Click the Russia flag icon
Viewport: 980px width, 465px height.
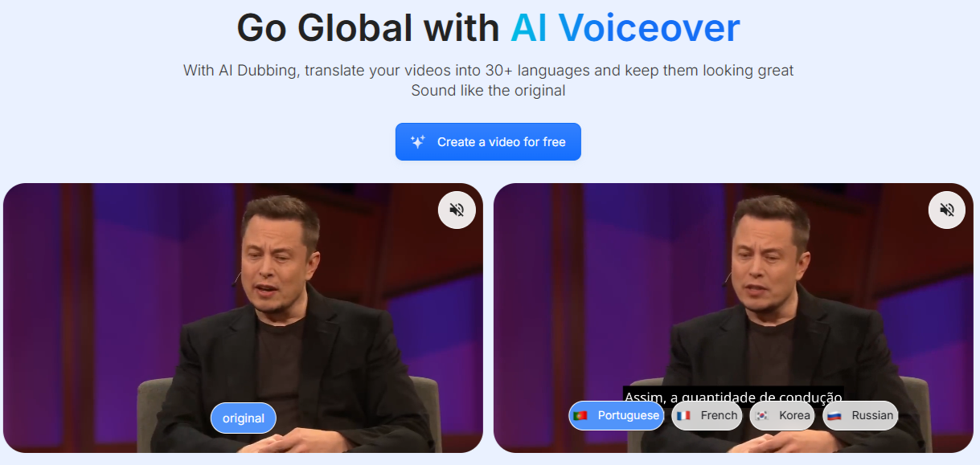[x=834, y=415]
